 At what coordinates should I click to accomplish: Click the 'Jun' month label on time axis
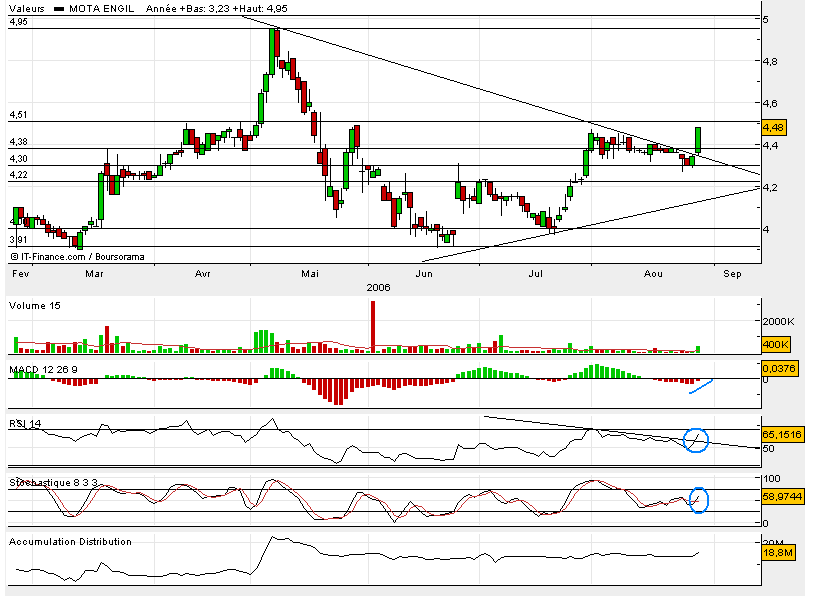click(x=424, y=274)
